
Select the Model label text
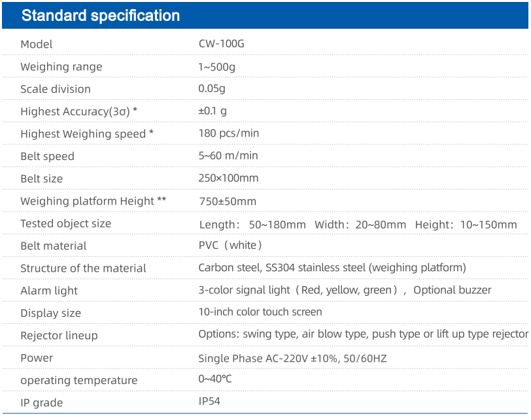pyautogui.click(x=37, y=44)
